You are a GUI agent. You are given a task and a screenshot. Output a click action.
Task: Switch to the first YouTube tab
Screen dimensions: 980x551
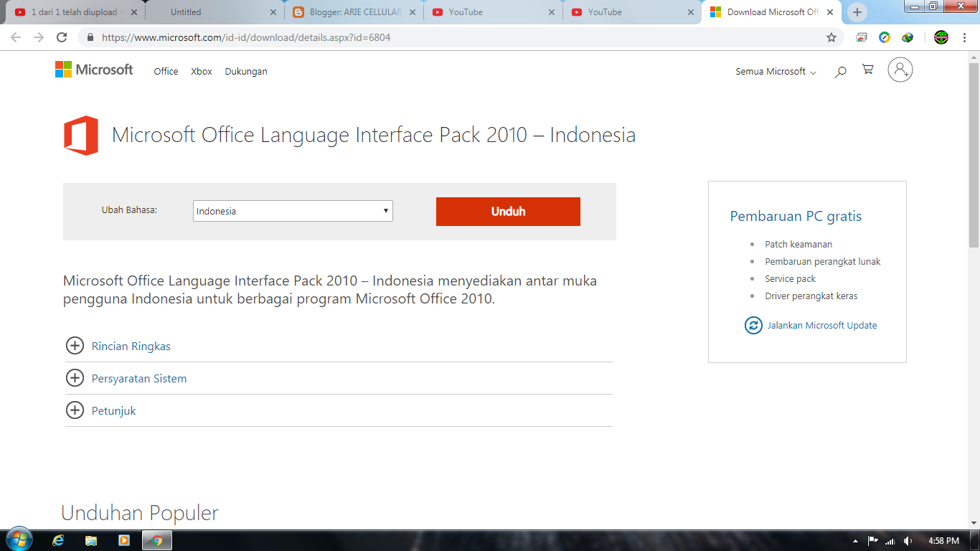(493, 12)
